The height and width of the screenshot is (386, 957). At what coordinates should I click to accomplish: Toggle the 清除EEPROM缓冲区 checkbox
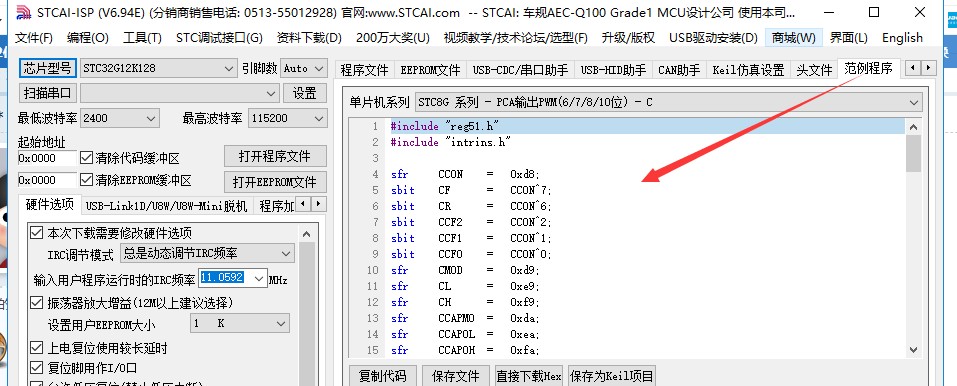click(x=86, y=180)
